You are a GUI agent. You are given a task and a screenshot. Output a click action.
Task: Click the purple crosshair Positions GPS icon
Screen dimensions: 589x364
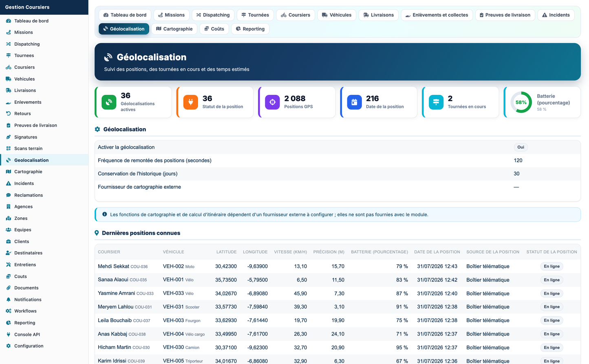pyautogui.click(x=273, y=102)
